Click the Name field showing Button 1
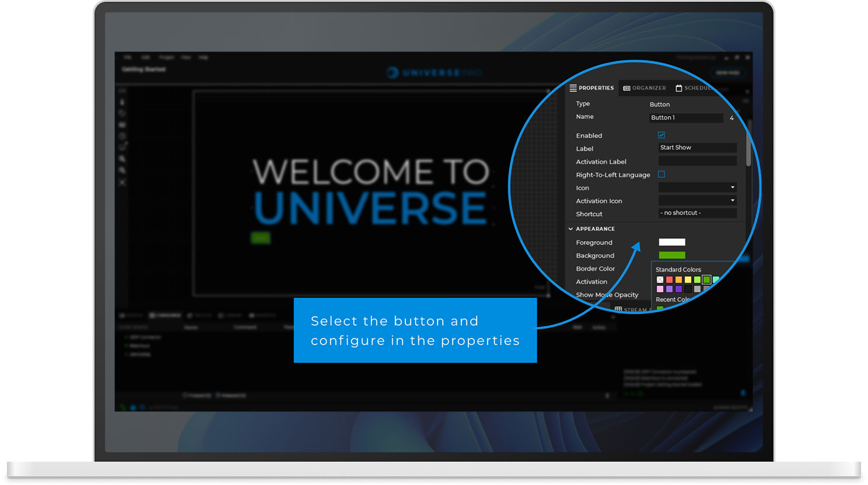868x485 pixels. pyautogui.click(x=686, y=118)
